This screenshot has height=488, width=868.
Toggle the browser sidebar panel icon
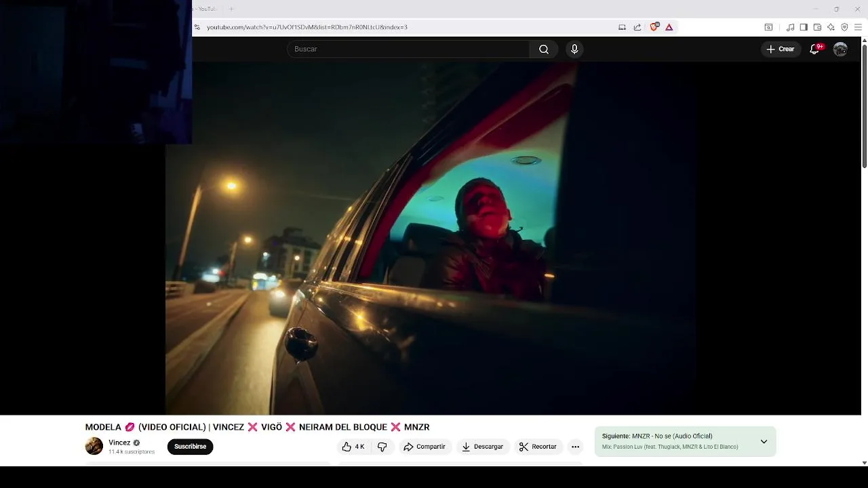pos(804,27)
